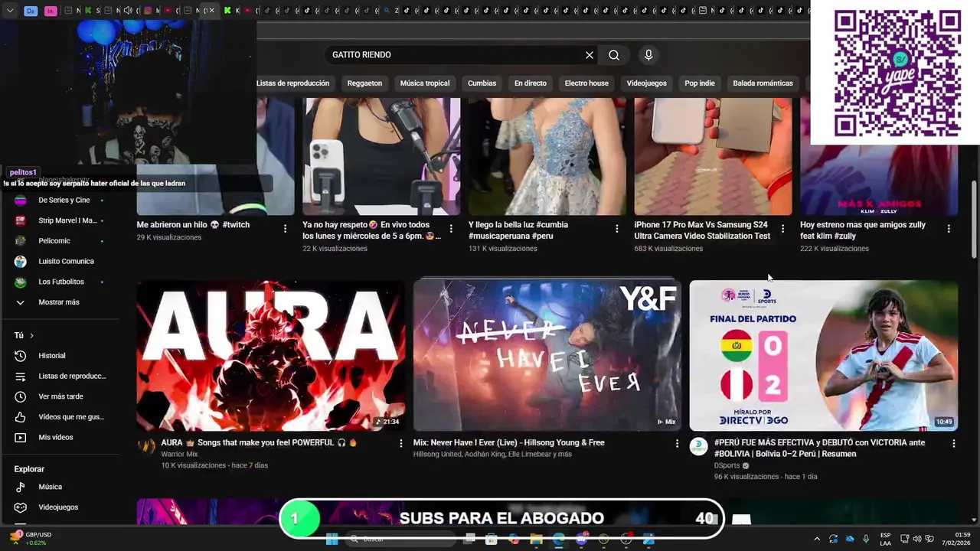Viewport: 980px width, 551px height.
Task: Open the browser tab list dropdown arrow
Action: click(10, 11)
